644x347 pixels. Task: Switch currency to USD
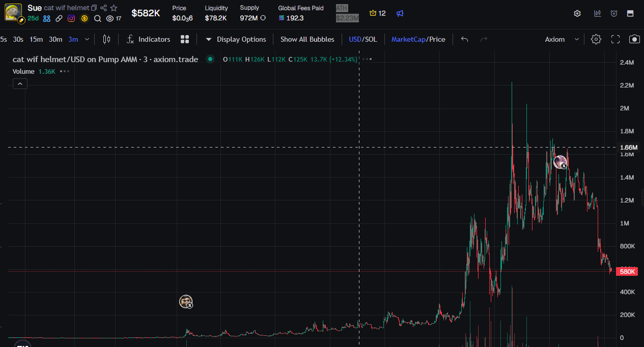point(355,39)
